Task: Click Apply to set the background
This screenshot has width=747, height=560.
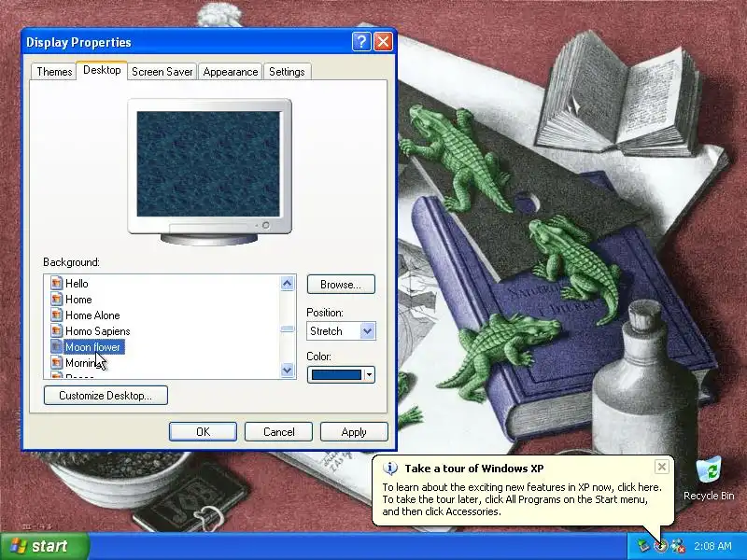Action: click(354, 432)
